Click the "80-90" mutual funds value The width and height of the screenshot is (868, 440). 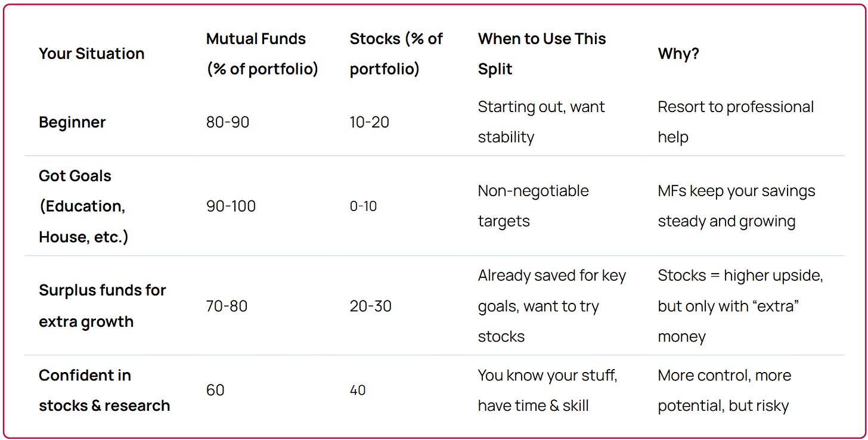(228, 122)
